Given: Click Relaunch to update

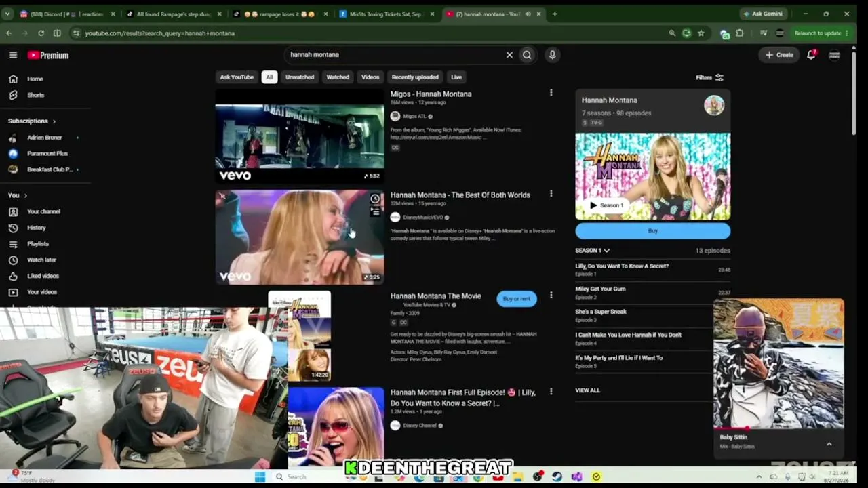Looking at the screenshot, I should click(822, 33).
